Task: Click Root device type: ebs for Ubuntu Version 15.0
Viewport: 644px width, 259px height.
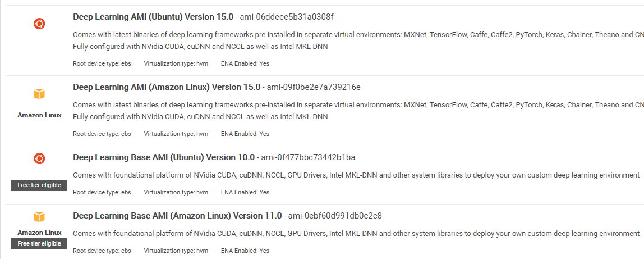Action: point(102,63)
